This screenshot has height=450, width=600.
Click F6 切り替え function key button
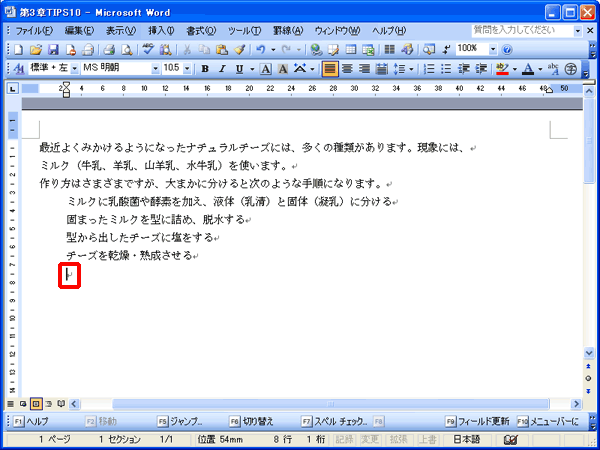tap(251, 422)
